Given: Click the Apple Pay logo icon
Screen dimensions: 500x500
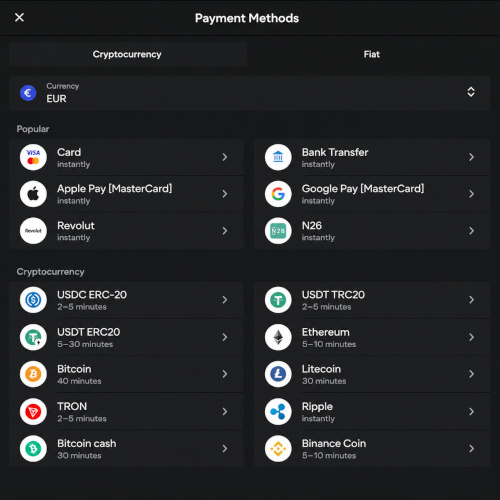Looking at the screenshot, I should pyautogui.click(x=33, y=194).
